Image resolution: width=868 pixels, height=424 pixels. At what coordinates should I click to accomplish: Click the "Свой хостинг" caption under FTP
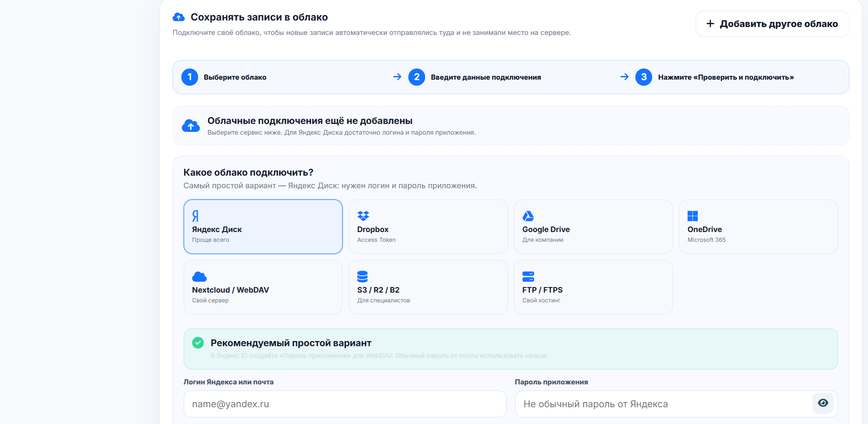[541, 301]
